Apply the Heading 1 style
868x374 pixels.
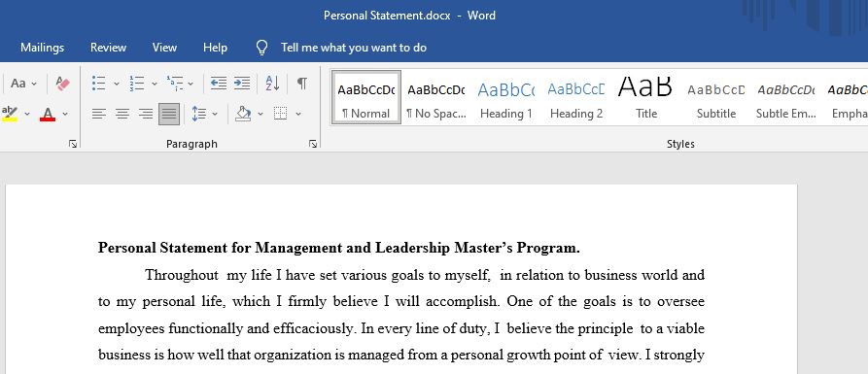[506, 98]
